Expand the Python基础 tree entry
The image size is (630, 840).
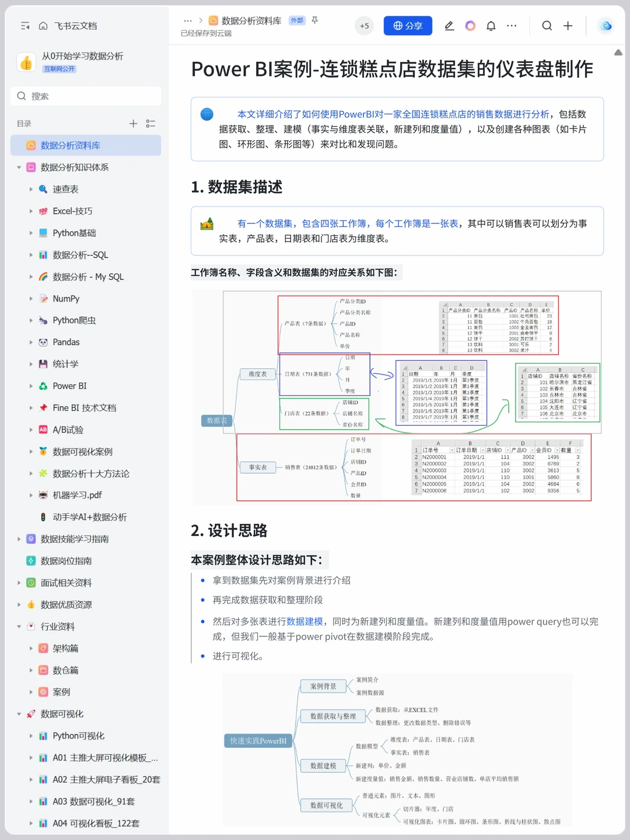pos(31,233)
